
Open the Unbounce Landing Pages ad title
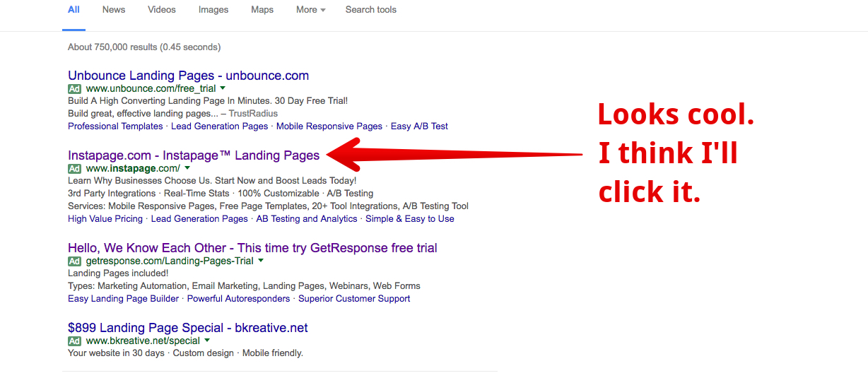coord(188,76)
